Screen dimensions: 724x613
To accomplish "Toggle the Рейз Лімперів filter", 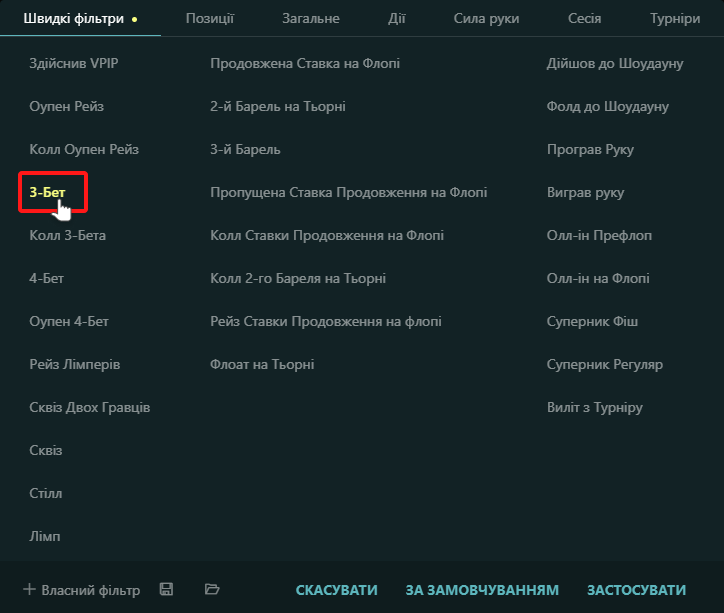I will click(x=74, y=364).
